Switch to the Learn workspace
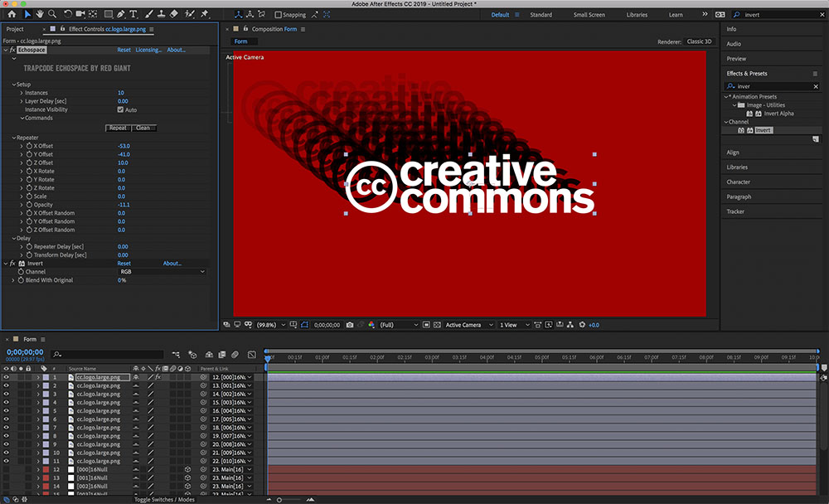 pyautogui.click(x=676, y=15)
